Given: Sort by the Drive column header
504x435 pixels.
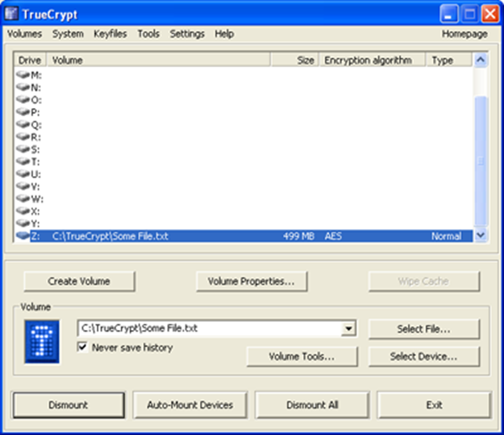Looking at the screenshot, I should (30, 61).
